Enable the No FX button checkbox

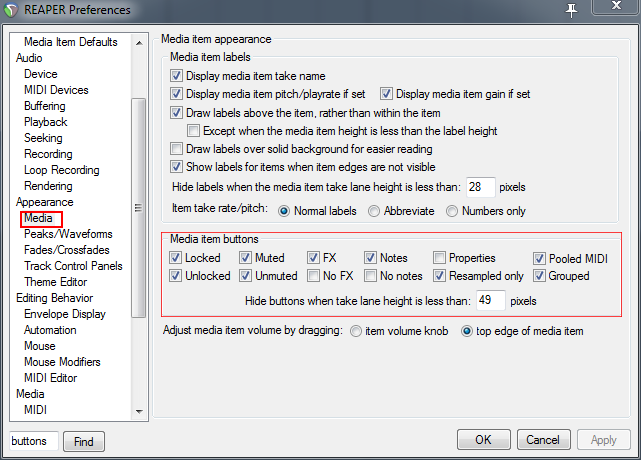click(x=314, y=276)
